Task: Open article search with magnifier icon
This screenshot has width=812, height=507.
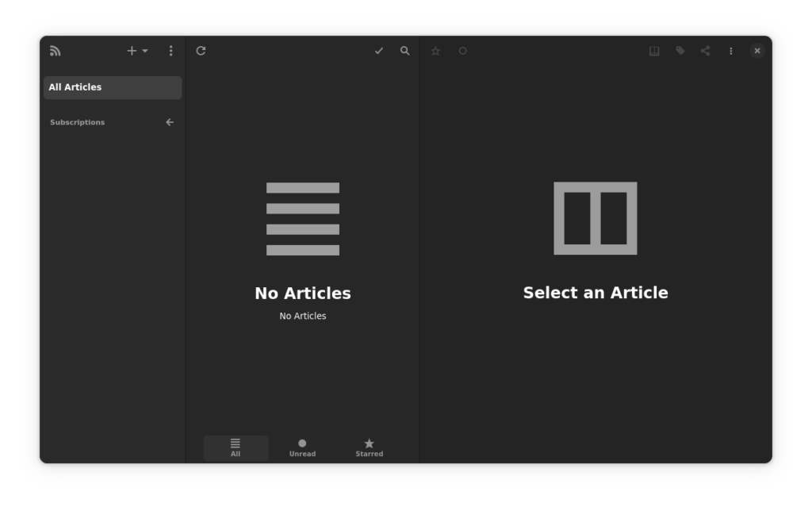Action: pyautogui.click(x=405, y=51)
